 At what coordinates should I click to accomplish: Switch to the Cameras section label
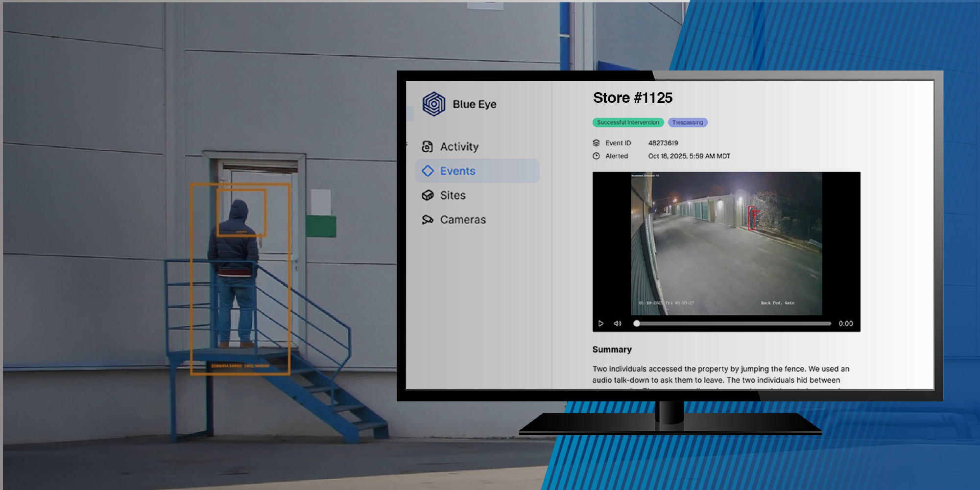click(463, 220)
